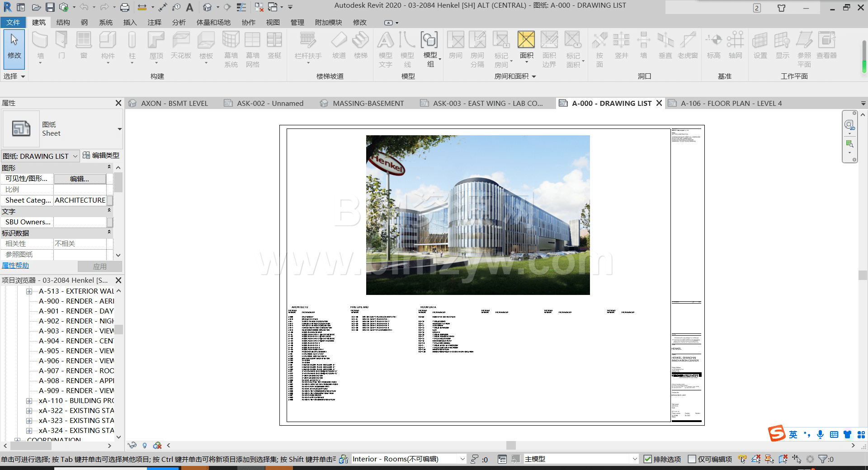Select the 楼板 Floor tool
868x470 pixels.
click(206, 46)
